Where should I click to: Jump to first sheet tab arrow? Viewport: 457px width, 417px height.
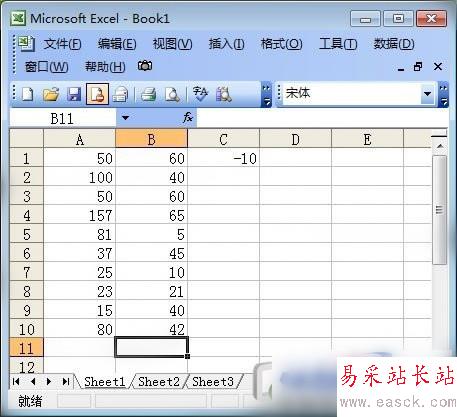(16, 381)
